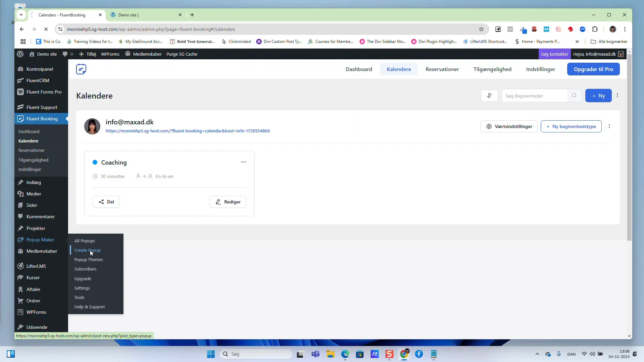Open WPForms from the admin toolbar
This screenshot has width=644, height=362.
tap(110, 54)
